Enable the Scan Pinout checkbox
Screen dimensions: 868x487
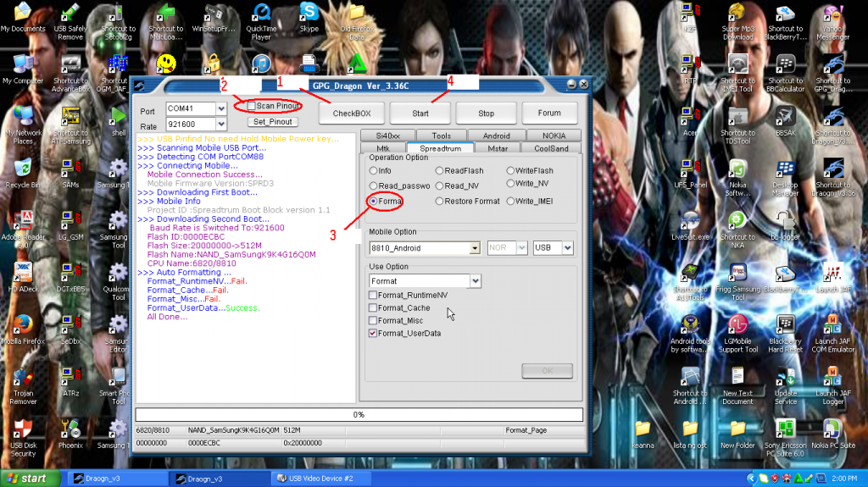[x=251, y=106]
